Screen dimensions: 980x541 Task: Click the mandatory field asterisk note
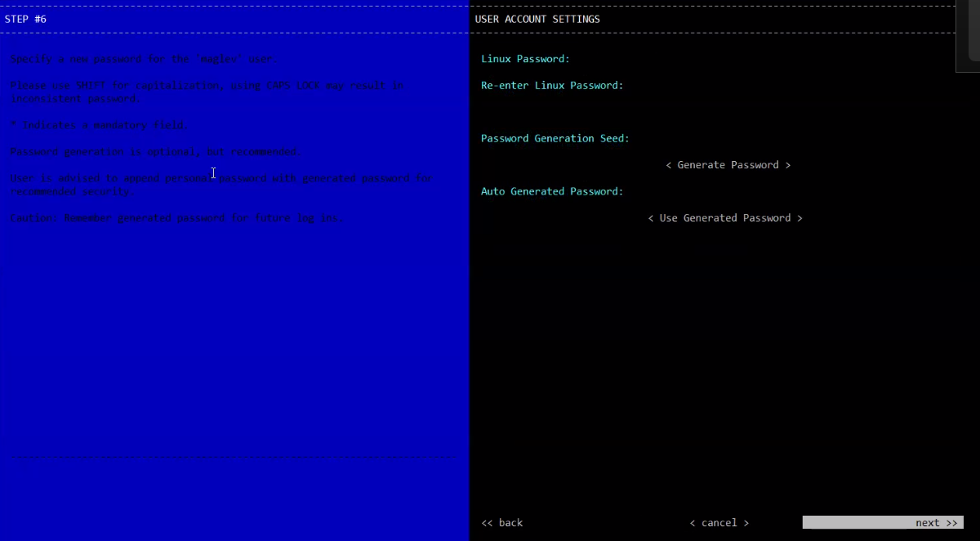point(99,125)
